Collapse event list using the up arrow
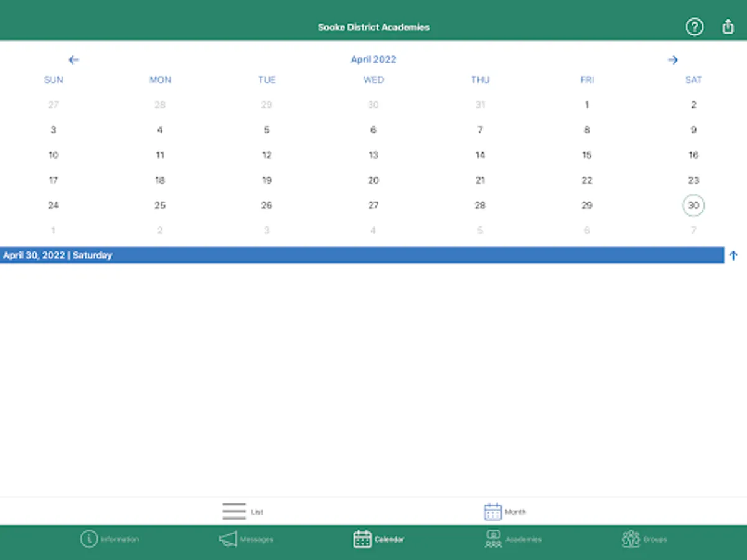This screenshot has width=747, height=560. (733, 255)
